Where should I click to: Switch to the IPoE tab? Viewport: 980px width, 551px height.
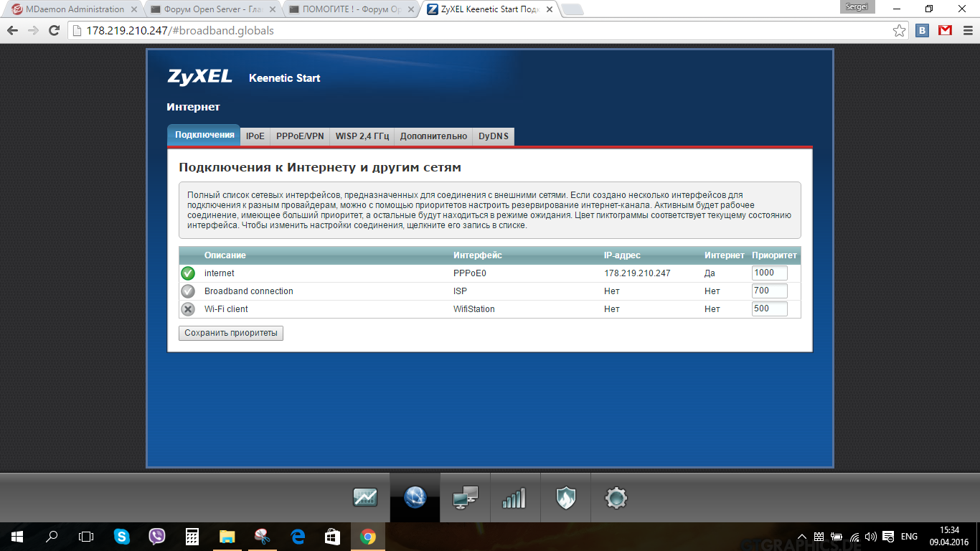255,136
